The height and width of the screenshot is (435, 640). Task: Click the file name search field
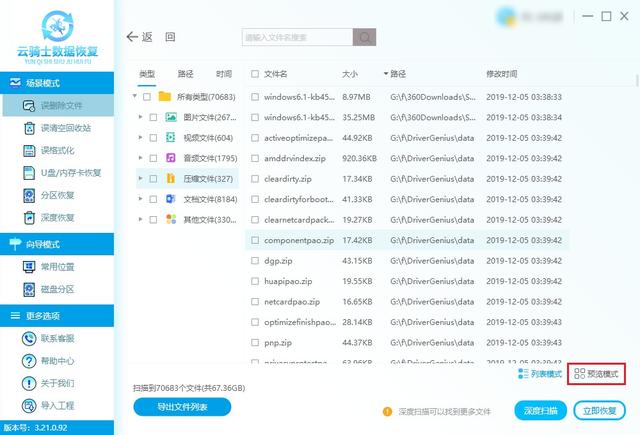297,37
